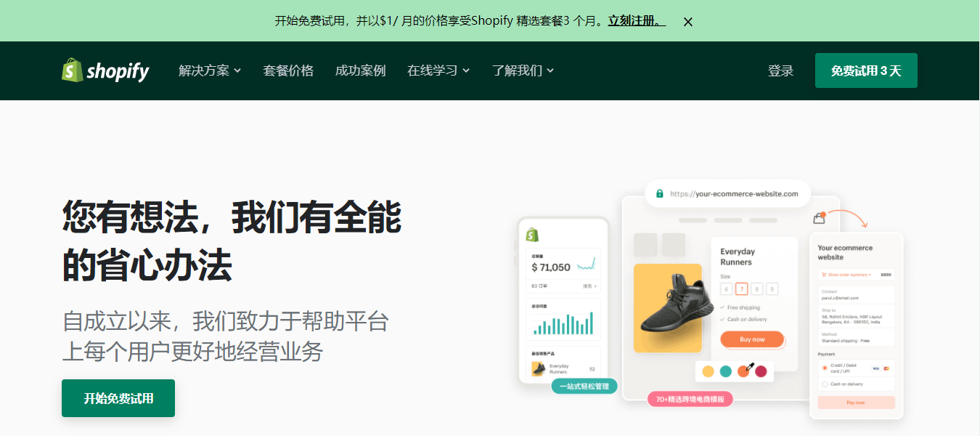Click the 63 订单 text
Viewport: 980px width, 436px height.
539,286
